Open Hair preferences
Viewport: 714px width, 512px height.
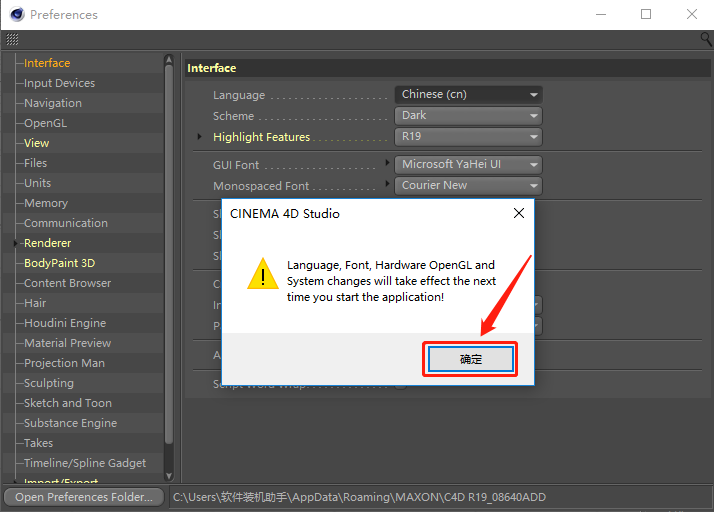pos(35,303)
